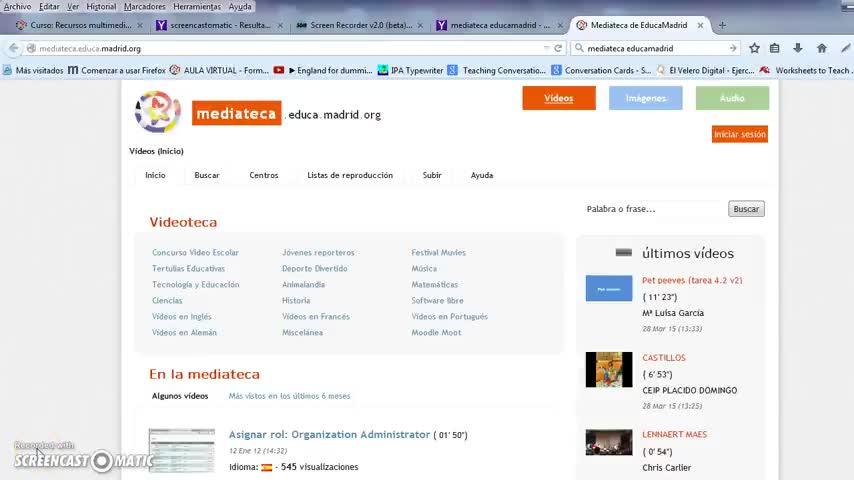This screenshot has width=854, height=480.
Task: Open the 'LENNAERT MAES' video link
Action: click(x=674, y=434)
